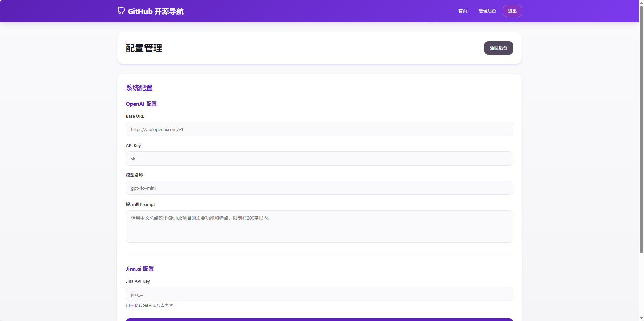The width and height of the screenshot is (644, 321).
Task: Click into the OpenAI API Key field
Action: pos(319,159)
